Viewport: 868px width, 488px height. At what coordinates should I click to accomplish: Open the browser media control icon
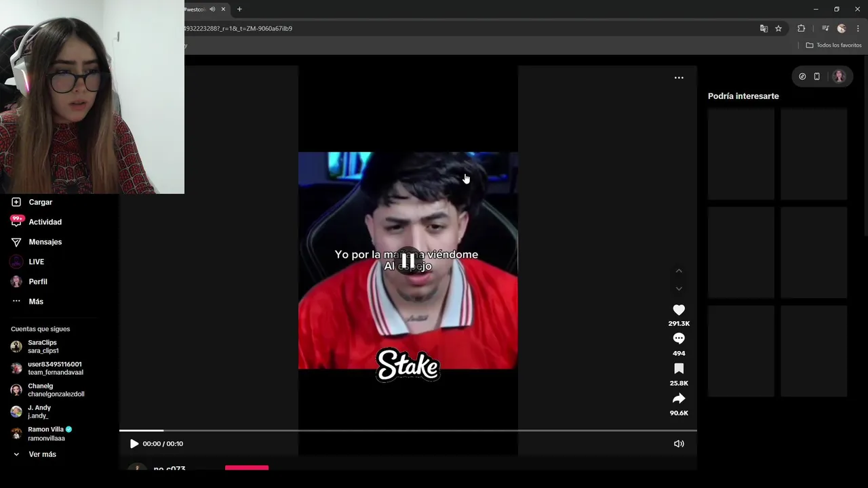click(825, 28)
